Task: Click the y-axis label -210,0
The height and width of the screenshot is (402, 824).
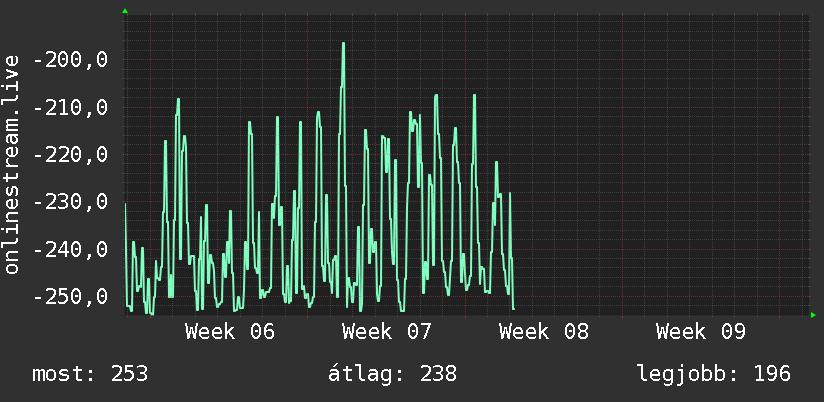Action: (70, 108)
